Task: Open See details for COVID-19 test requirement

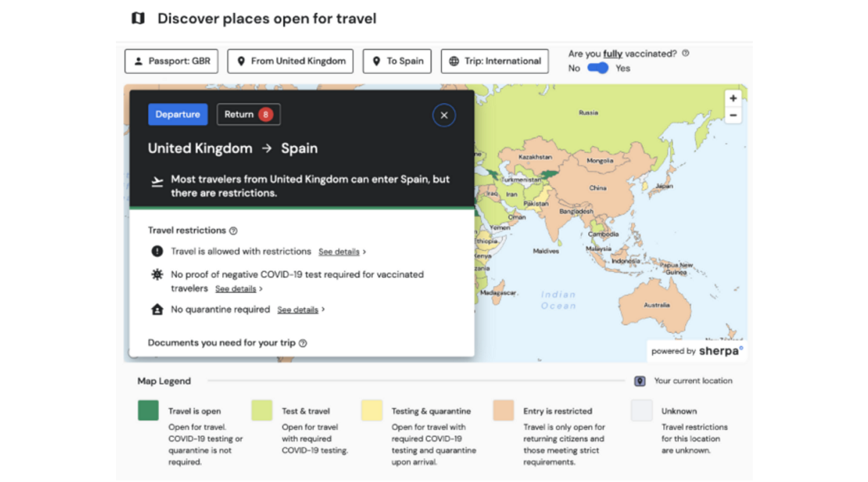Action: click(x=236, y=288)
